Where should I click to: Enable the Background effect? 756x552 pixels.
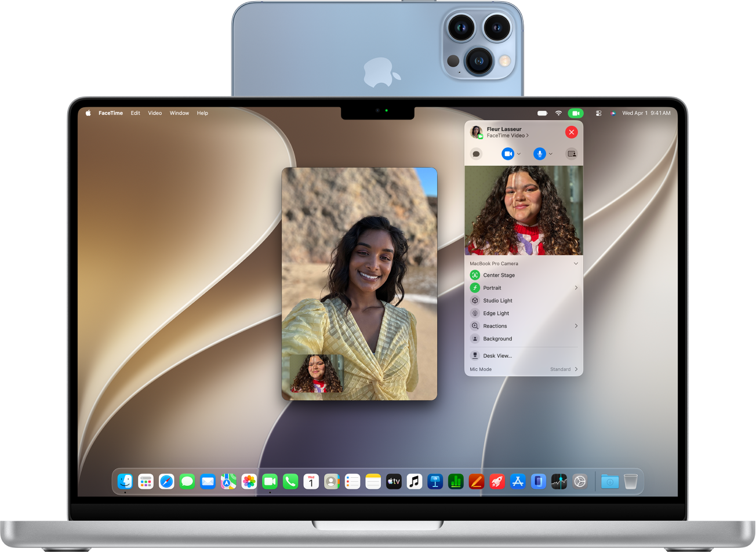[x=475, y=339]
